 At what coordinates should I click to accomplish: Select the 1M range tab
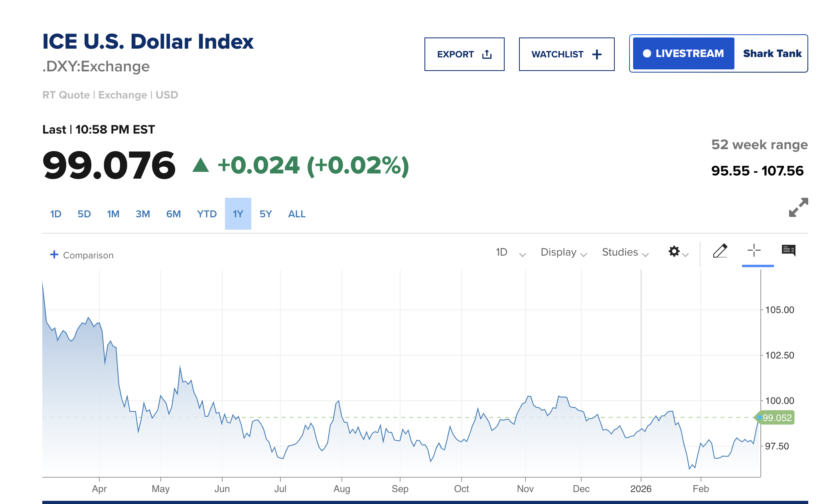113,214
